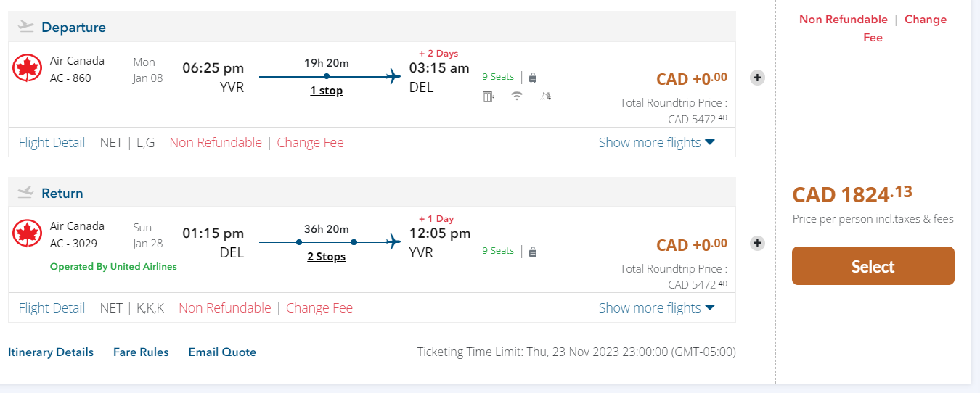980x393 pixels.
Task: Click the Air Canada logo on return flight
Action: tap(27, 233)
